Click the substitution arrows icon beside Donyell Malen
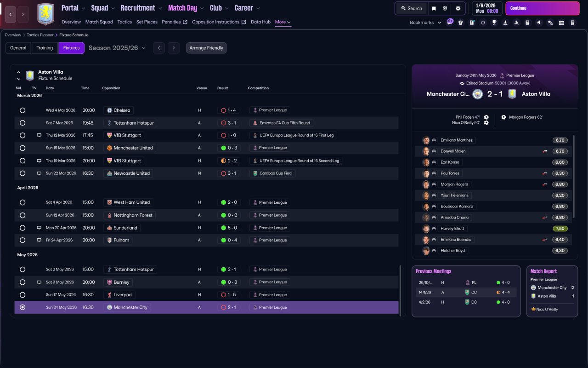588x368 pixels. [x=544, y=151]
